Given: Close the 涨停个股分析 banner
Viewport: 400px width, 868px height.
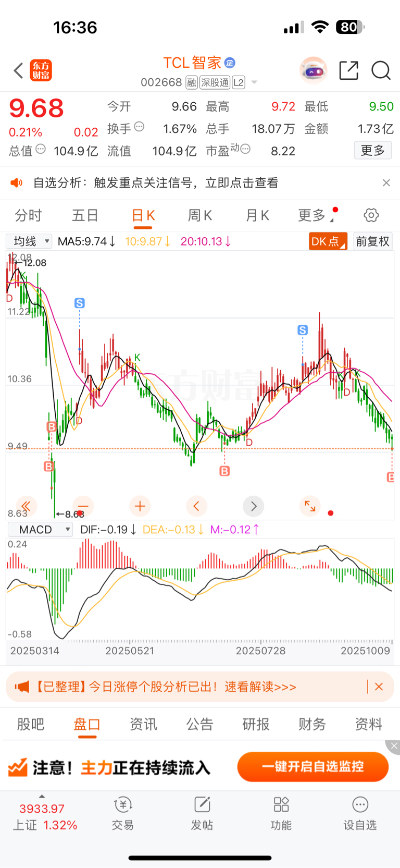Looking at the screenshot, I should pos(379,687).
